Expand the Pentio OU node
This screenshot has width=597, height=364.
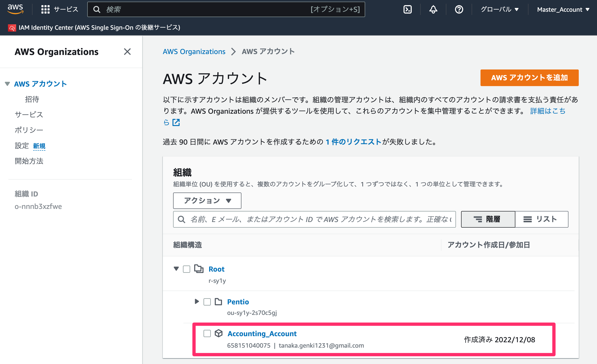point(197,302)
